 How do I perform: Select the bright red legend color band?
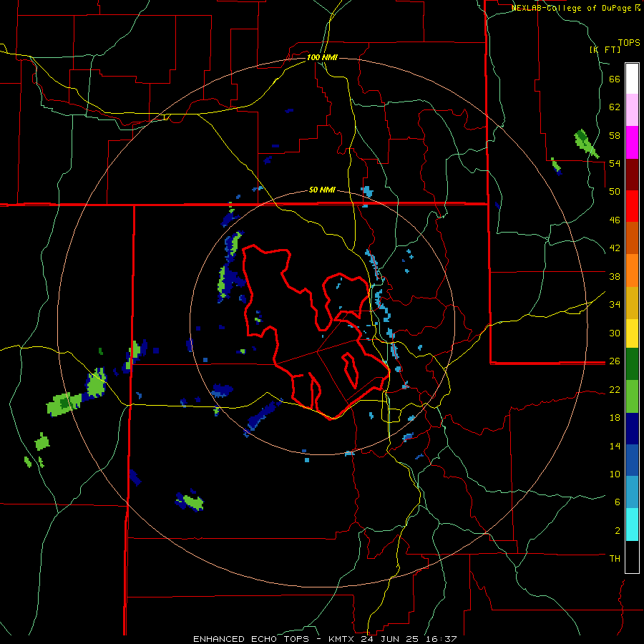[632, 206]
